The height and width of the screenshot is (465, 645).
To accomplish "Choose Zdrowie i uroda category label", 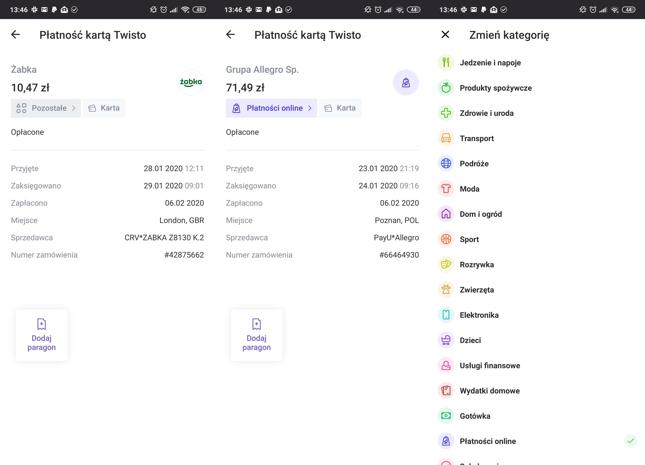I will point(486,113).
